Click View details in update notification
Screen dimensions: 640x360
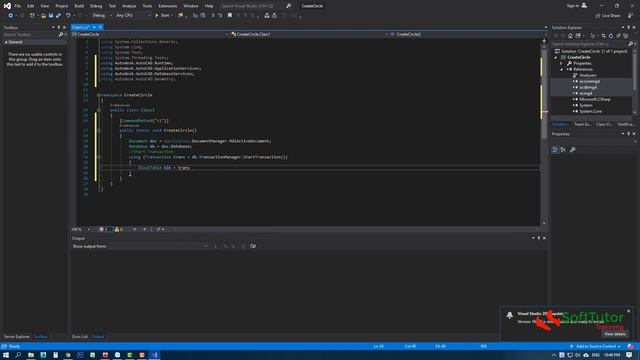[615, 334]
